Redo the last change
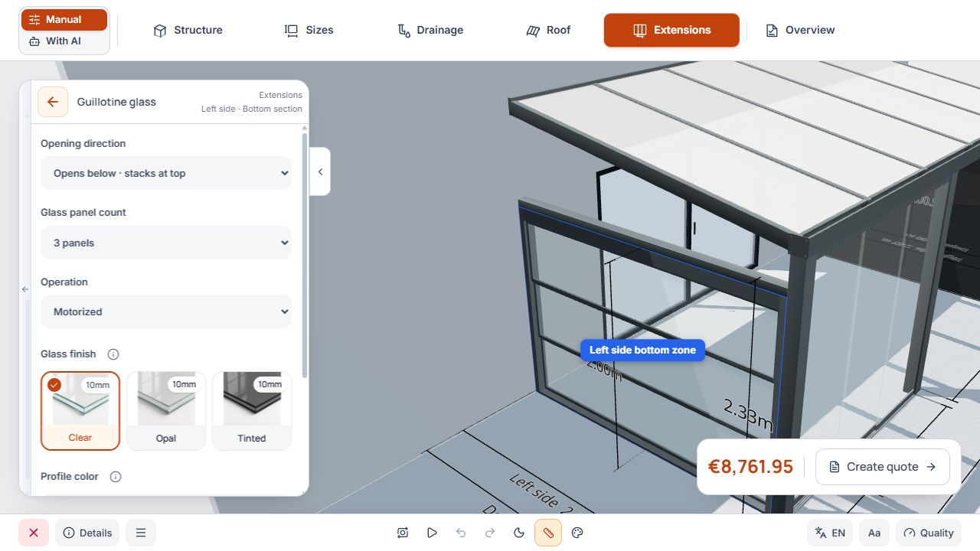 [490, 533]
